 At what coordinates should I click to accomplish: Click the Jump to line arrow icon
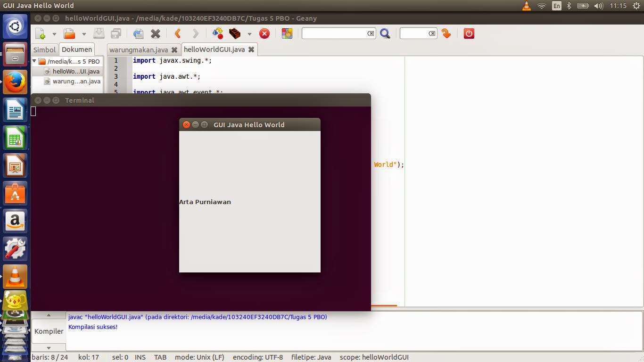point(446,33)
